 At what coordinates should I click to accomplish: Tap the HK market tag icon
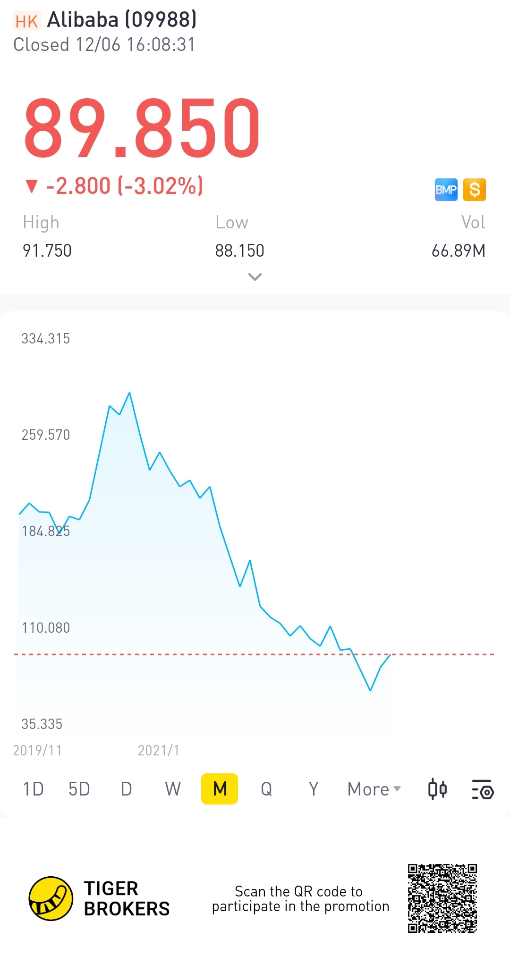tap(26, 21)
